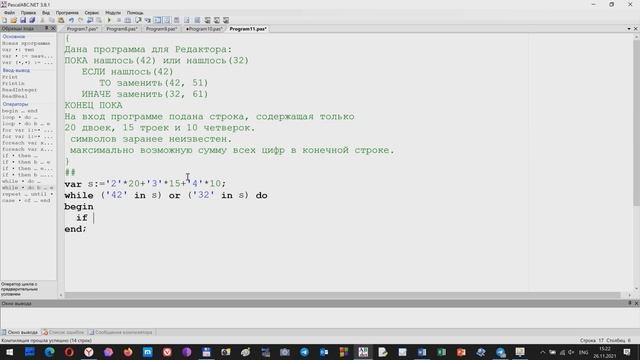Switch to the Program10.pas tab
The image size is (640, 360).
click(x=204, y=29)
